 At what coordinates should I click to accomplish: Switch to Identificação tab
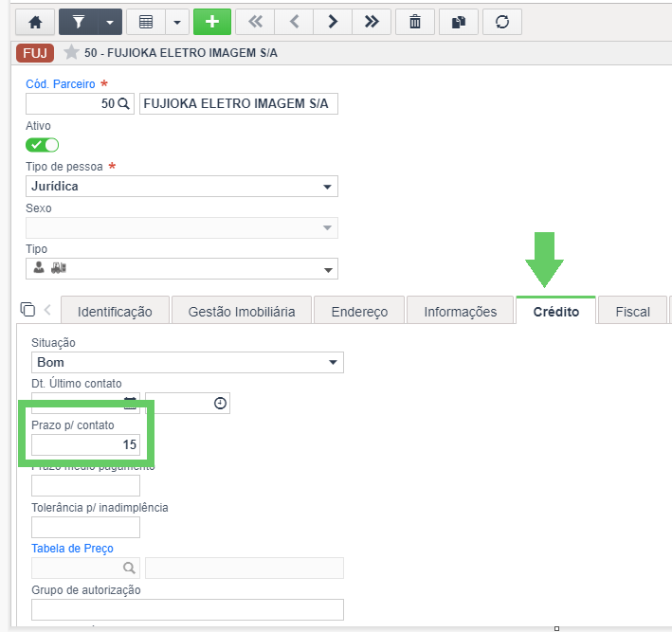click(x=115, y=312)
